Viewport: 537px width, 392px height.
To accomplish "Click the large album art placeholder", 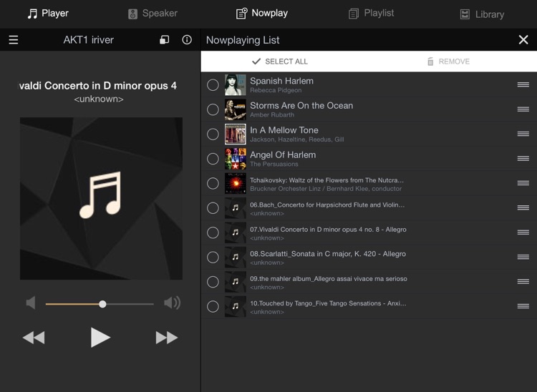I will click(x=101, y=198).
